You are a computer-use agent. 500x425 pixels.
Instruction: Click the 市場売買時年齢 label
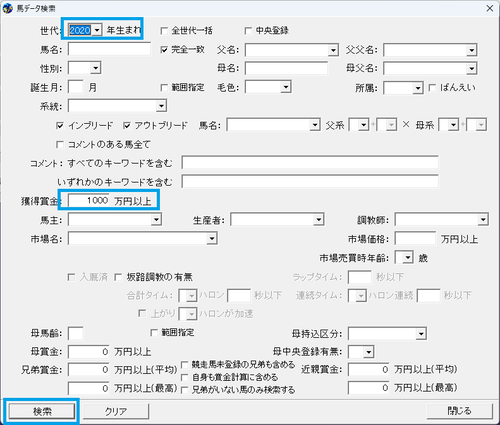tap(354, 258)
